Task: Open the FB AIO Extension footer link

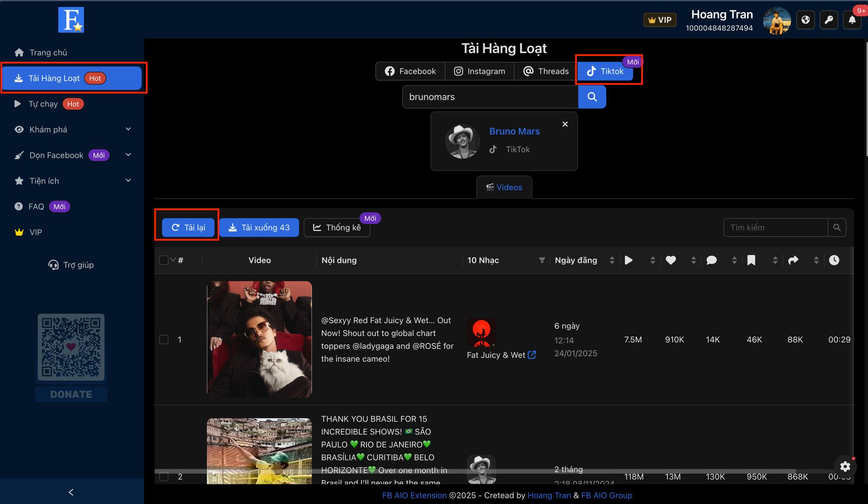Action: tap(415, 495)
